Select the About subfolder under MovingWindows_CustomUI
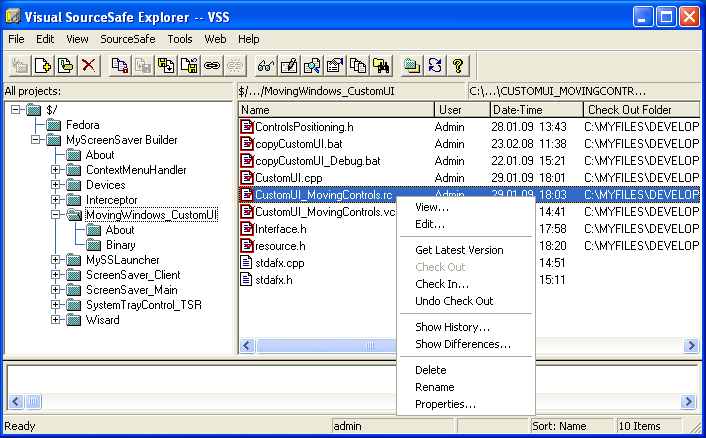 (x=120, y=230)
